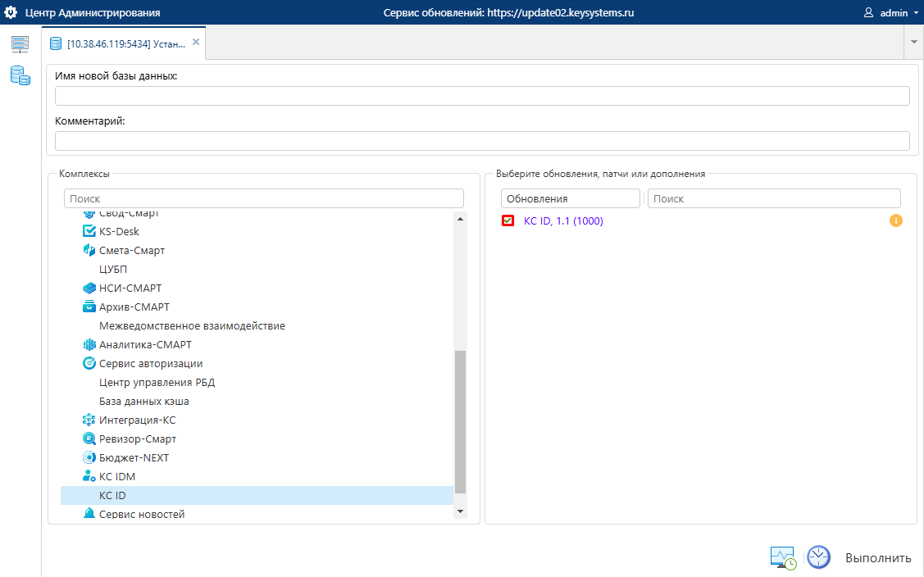Screen dimensions: 924x577
Task: Click the Сервис новостей bell icon
Action: point(89,513)
